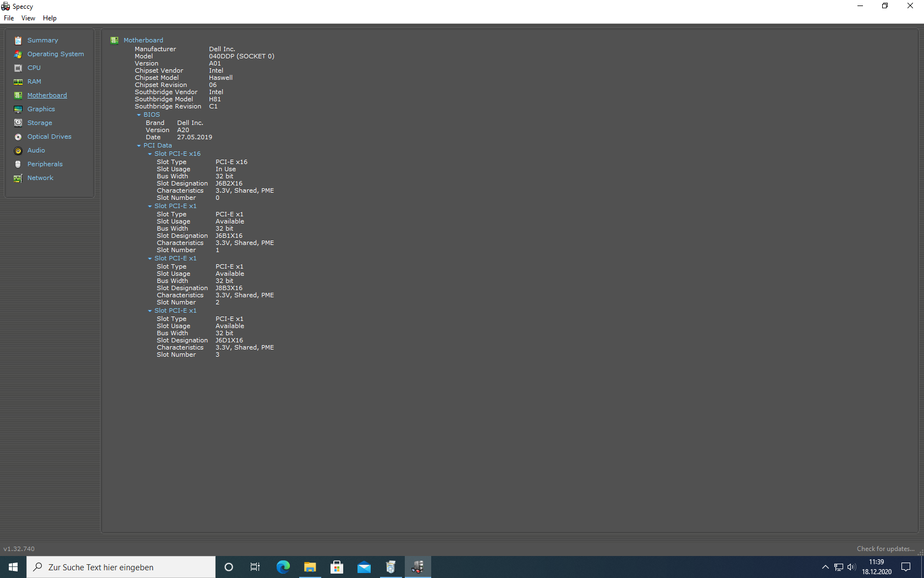Click the Chipset Model value Haswell
Screen dimensions: 924x578
[x=221, y=78]
